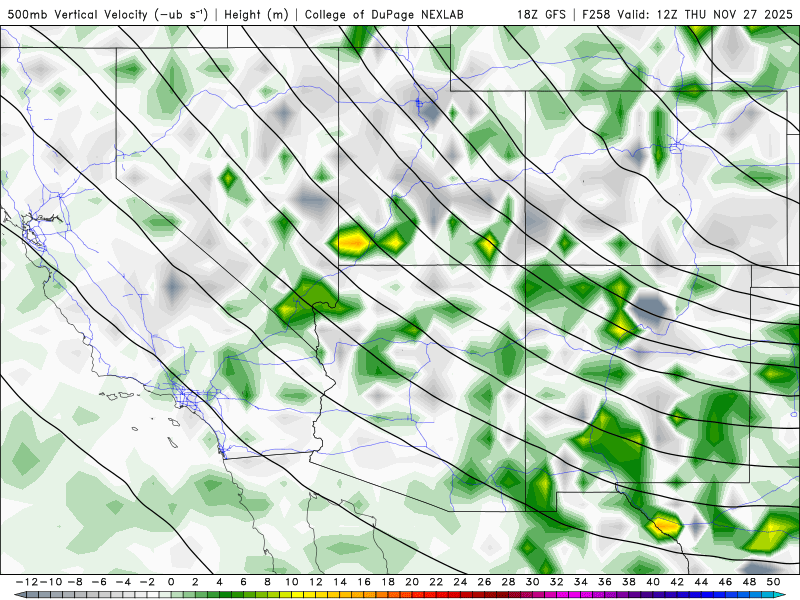The image size is (800, 600).
Task: Select the "−12" legend scale label
Action: pyautogui.click(x=26, y=582)
